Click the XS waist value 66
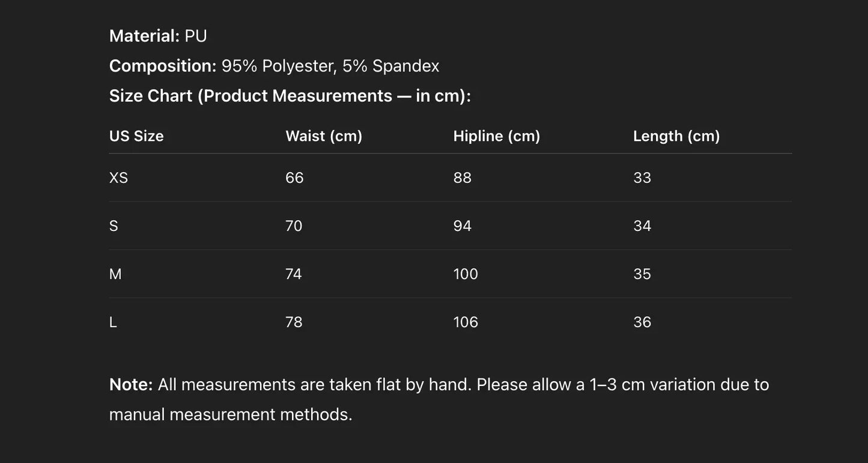 point(294,178)
